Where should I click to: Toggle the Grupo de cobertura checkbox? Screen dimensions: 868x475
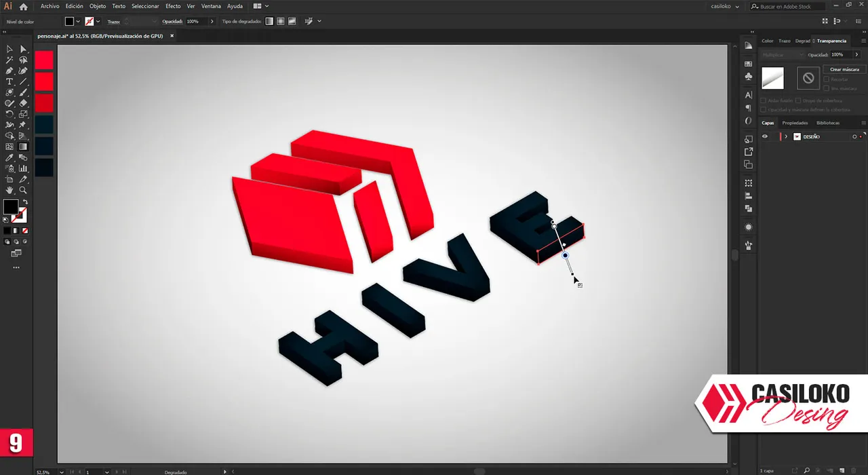tap(798, 100)
